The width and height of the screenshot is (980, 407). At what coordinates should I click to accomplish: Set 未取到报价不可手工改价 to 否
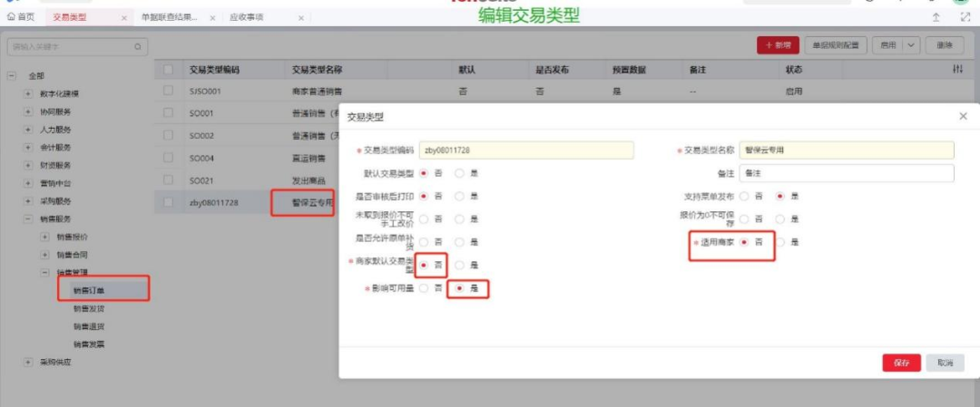(424, 219)
